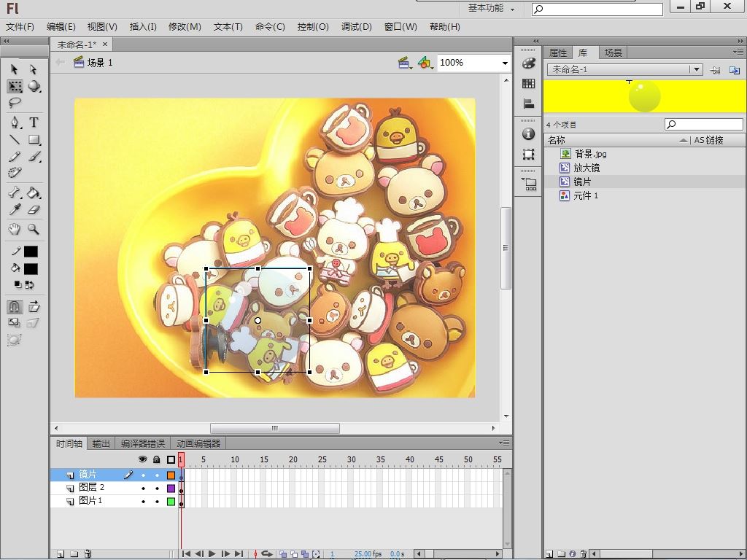Select the Text tool in the toolbox

(34, 122)
